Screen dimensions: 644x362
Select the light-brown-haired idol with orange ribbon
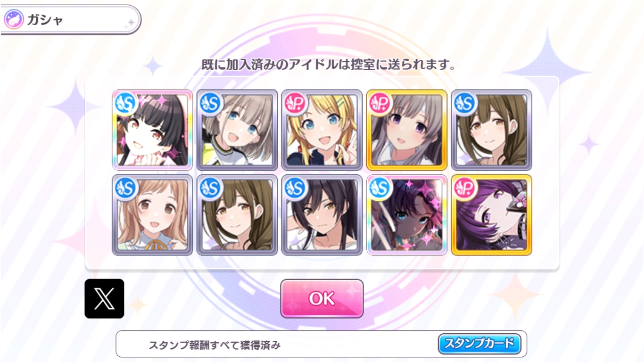coord(152,215)
